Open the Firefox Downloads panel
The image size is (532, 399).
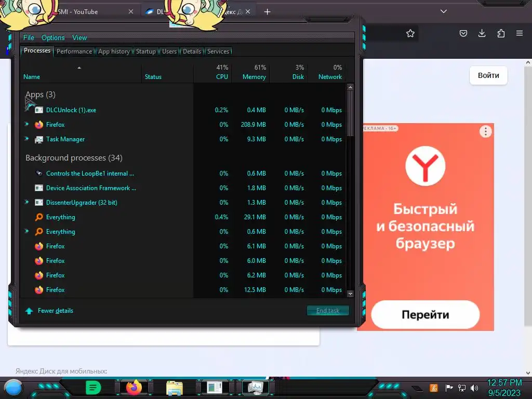(x=482, y=33)
